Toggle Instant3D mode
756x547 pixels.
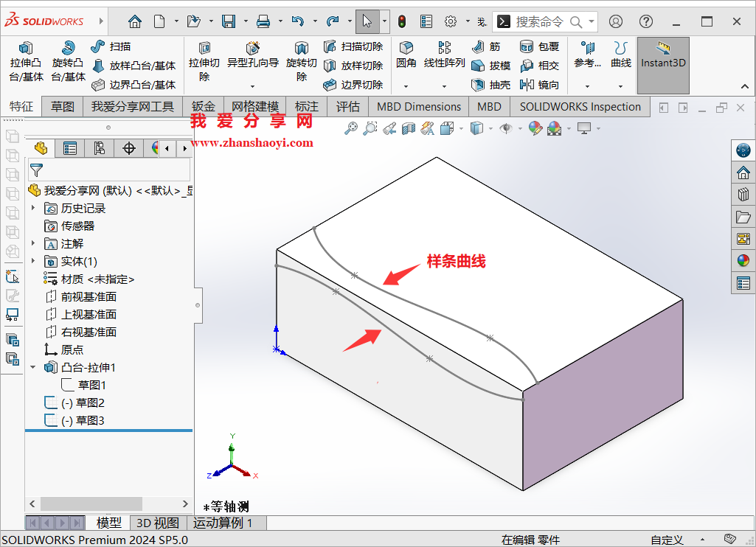(x=663, y=65)
